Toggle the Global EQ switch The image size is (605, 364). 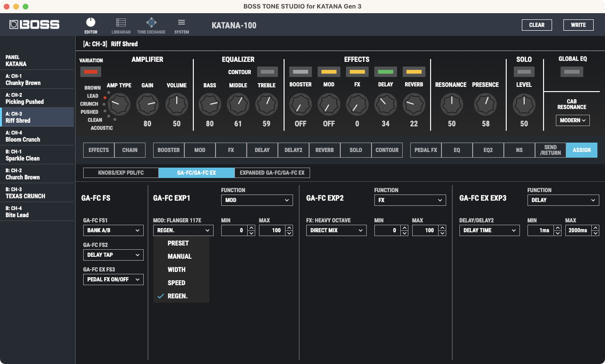point(572,72)
